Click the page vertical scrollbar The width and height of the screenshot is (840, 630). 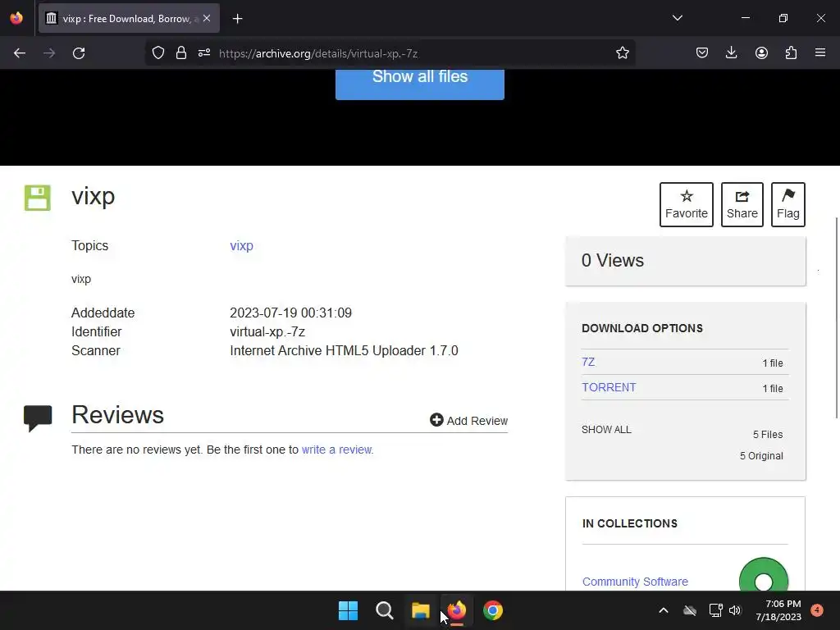tap(836, 317)
